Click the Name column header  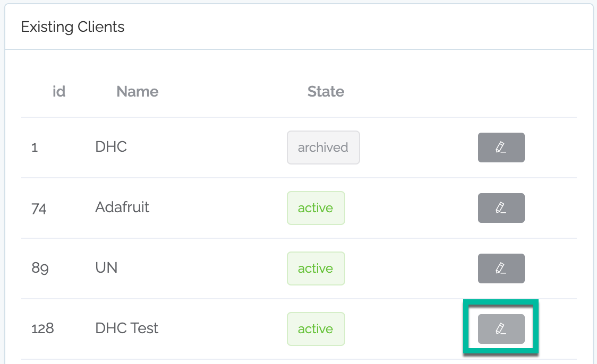pos(138,91)
